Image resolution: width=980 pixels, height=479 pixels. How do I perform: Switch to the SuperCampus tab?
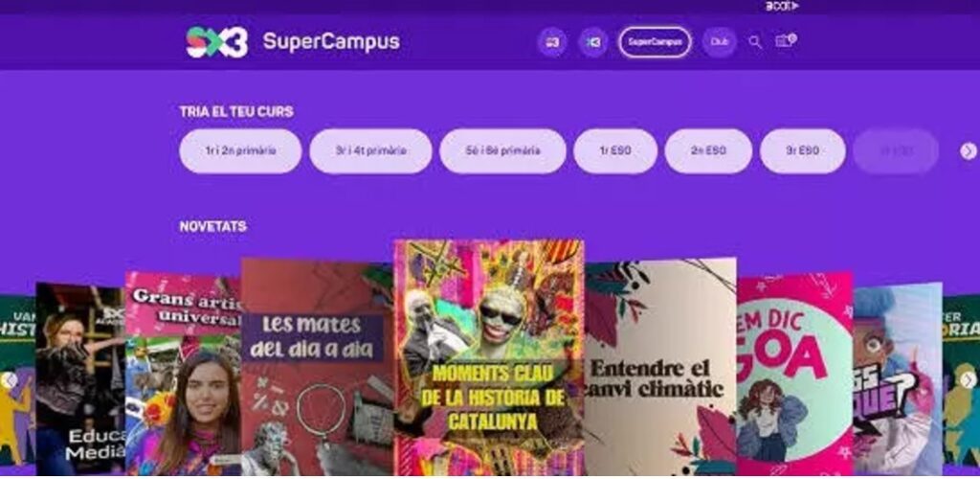point(655,42)
